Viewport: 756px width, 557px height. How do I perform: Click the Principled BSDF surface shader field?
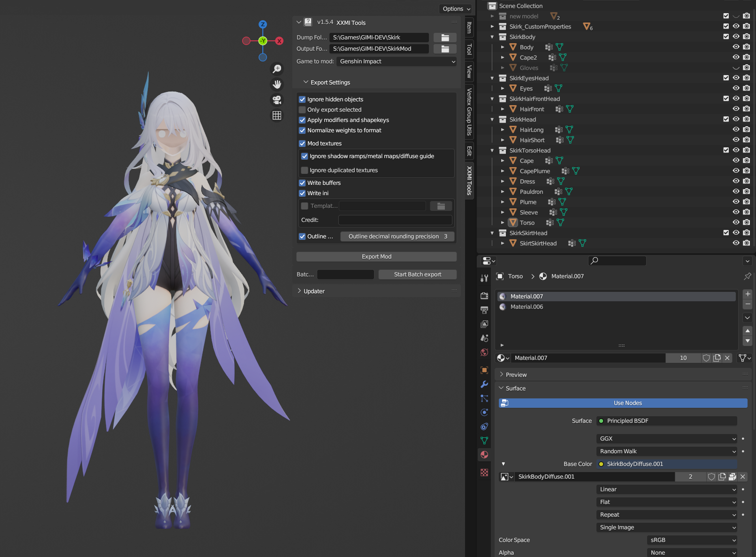[667, 421]
